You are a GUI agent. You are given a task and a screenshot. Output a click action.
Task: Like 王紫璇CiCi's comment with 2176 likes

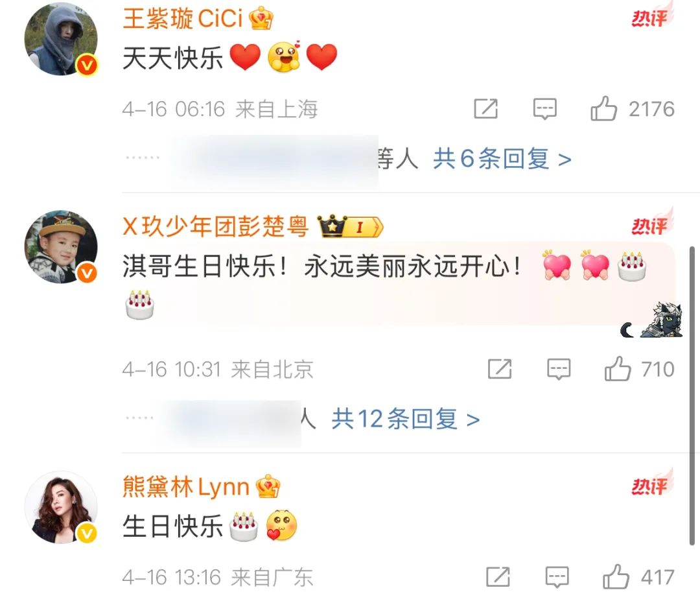coord(603,108)
